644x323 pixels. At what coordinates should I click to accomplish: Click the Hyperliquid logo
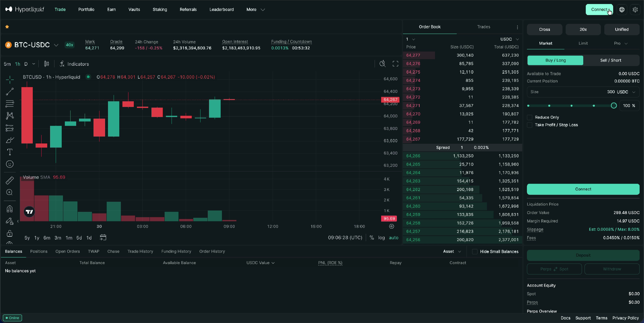click(x=25, y=9)
